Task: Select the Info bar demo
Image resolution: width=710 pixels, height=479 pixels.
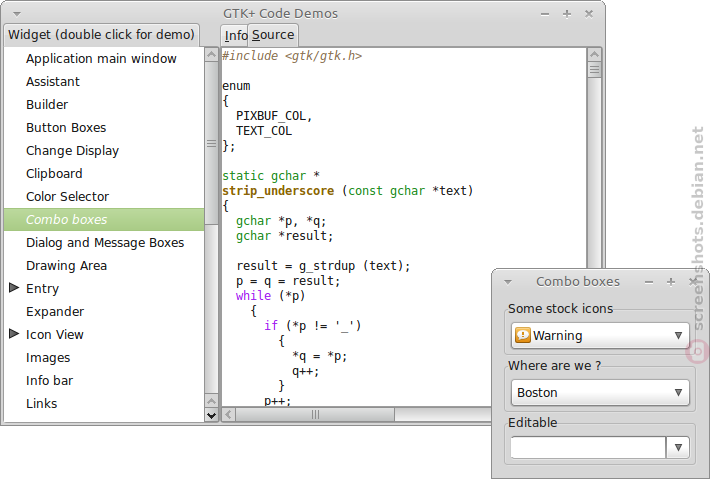Action: 104,381
